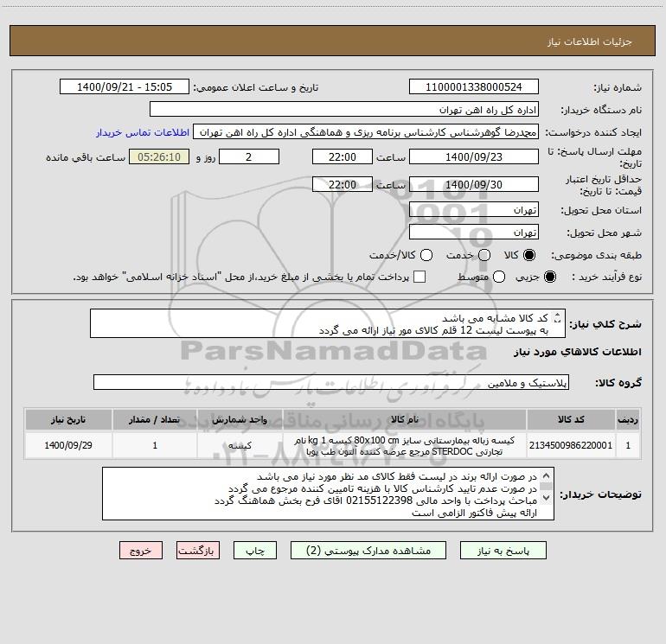Click the تعداد / مقدار column header

(155, 419)
